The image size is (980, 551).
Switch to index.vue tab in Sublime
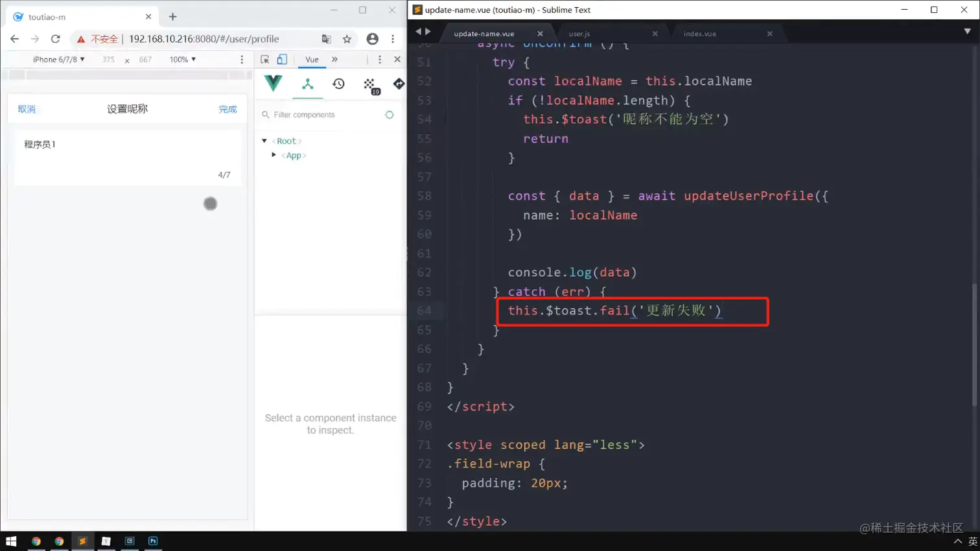[x=700, y=34]
